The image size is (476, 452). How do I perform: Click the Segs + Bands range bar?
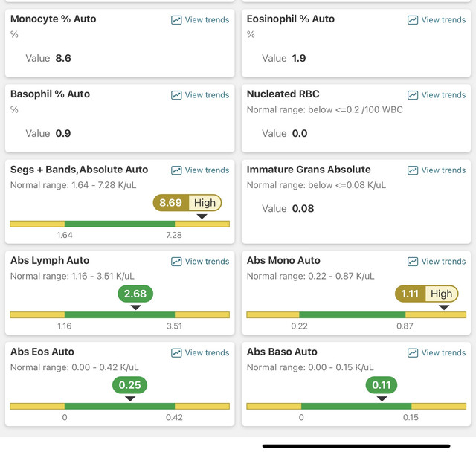(120, 225)
